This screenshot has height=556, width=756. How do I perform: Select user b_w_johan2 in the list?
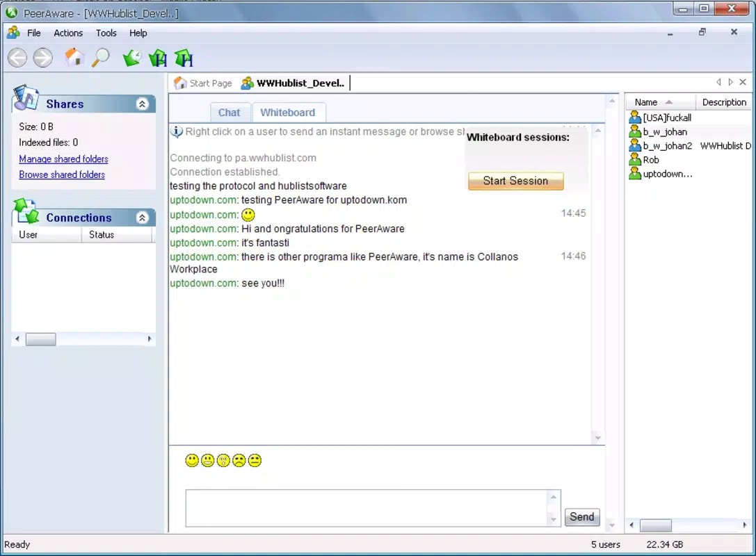667,145
